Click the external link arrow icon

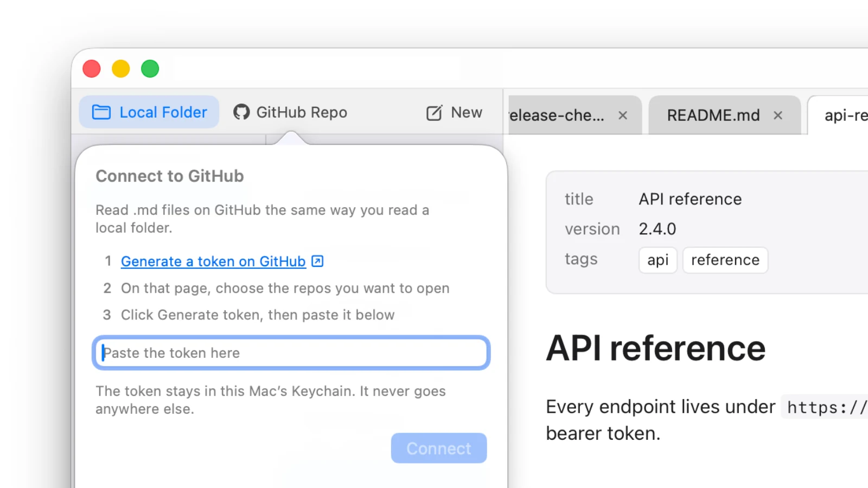pyautogui.click(x=318, y=261)
